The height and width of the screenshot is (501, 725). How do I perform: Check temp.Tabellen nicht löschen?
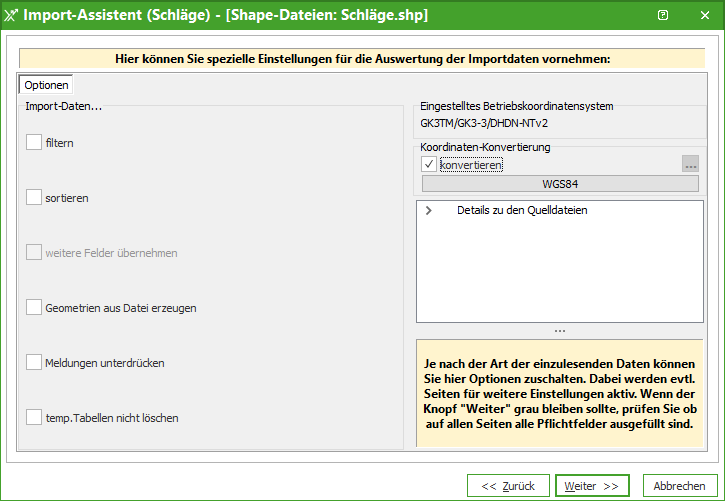click(x=34, y=417)
